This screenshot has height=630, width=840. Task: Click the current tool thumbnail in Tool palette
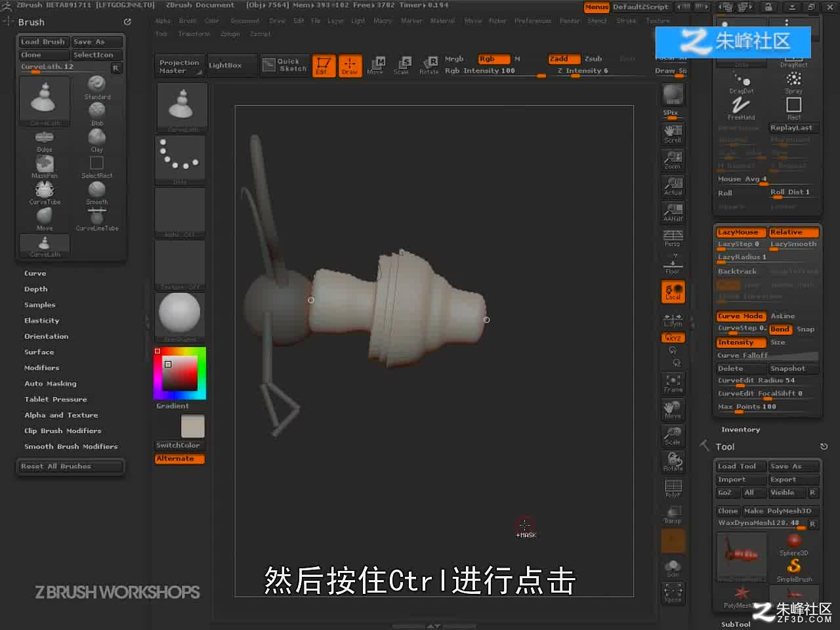click(741, 556)
